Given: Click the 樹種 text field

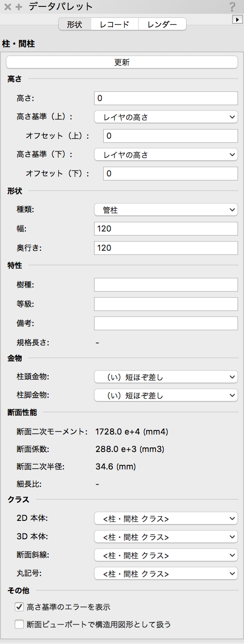Looking at the screenshot, I should point(166,284).
